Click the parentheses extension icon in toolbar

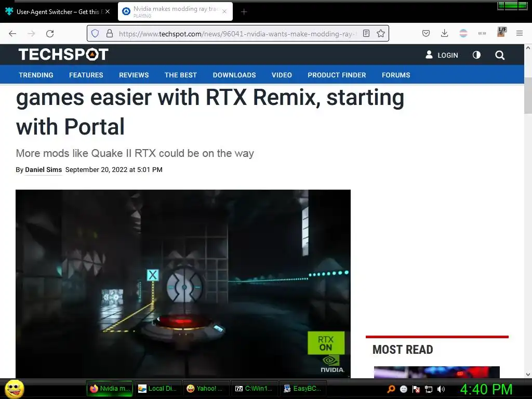482,33
